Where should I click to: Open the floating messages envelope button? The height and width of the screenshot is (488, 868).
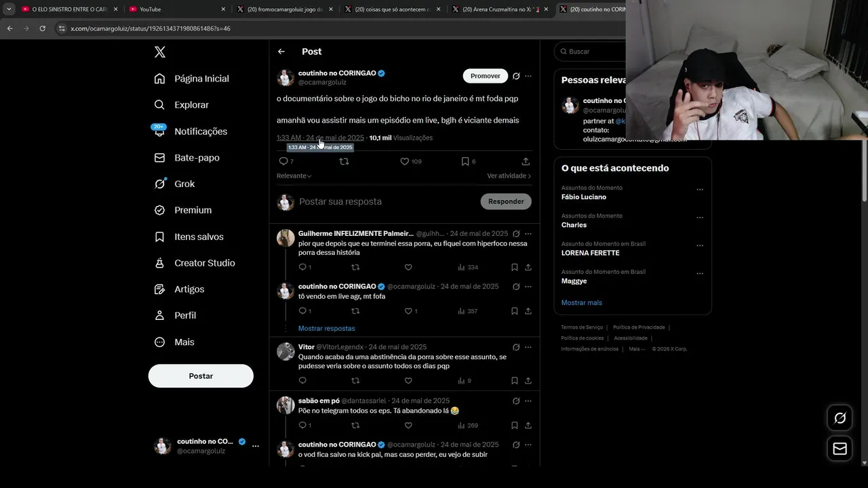click(x=840, y=449)
